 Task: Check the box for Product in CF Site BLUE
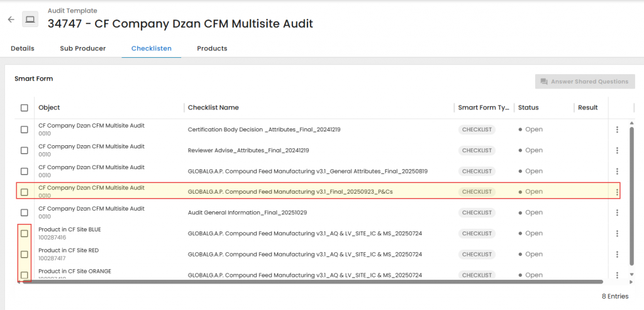[25, 233]
